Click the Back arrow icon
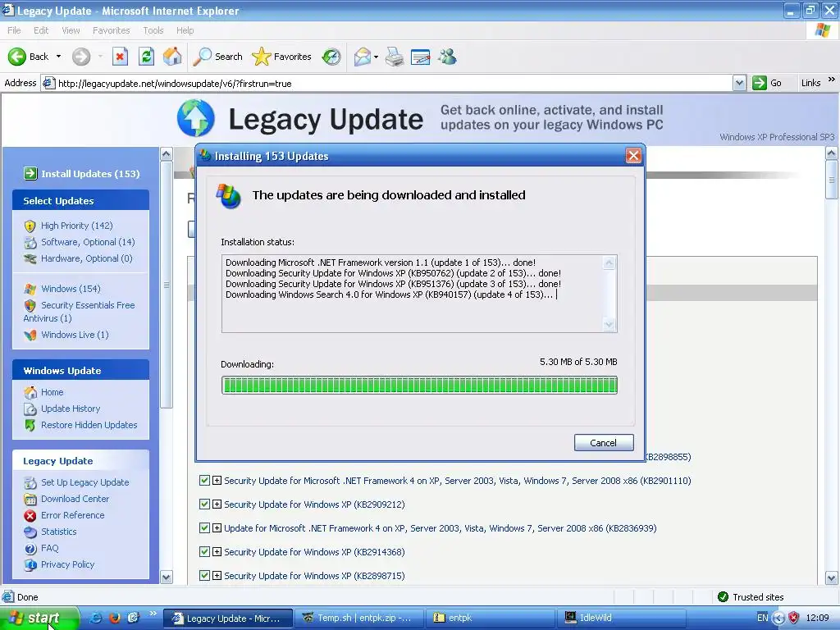Image resolution: width=840 pixels, height=630 pixels. click(x=16, y=57)
